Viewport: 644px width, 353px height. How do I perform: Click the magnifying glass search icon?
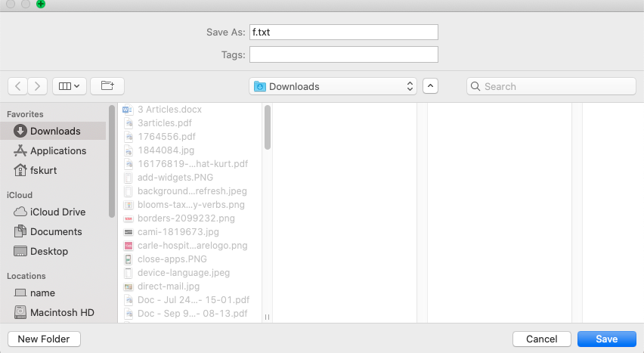pyautogui.click(x=475, y=86)
